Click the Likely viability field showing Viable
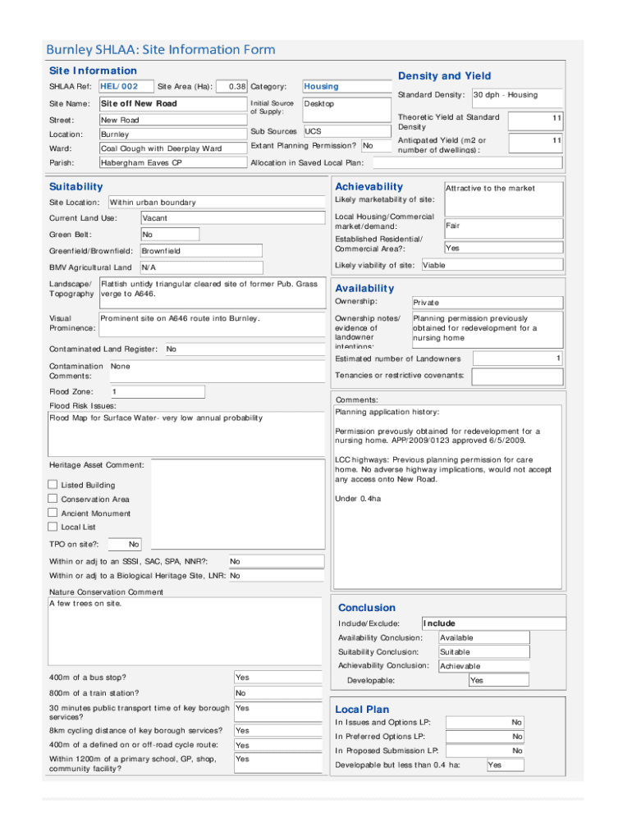The image size is (632, 840). (492, 265)
